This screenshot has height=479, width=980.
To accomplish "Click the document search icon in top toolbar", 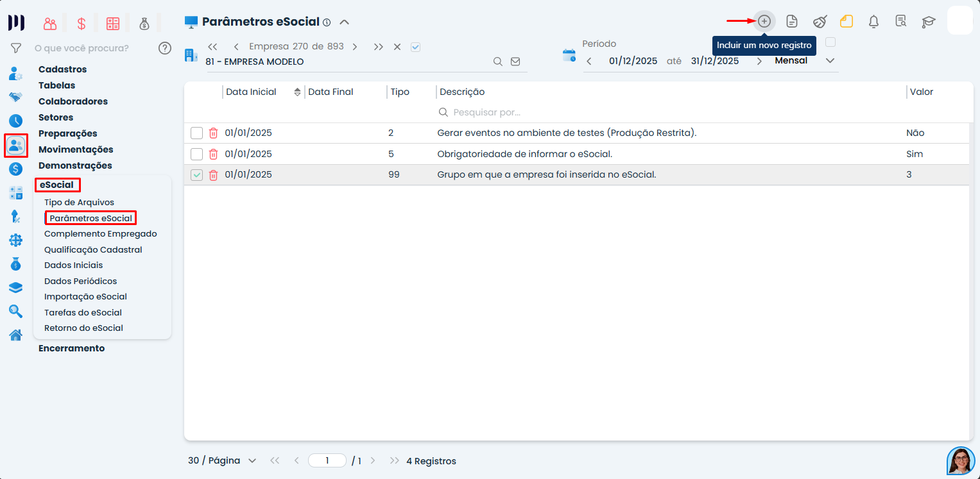I will point(900,21).
